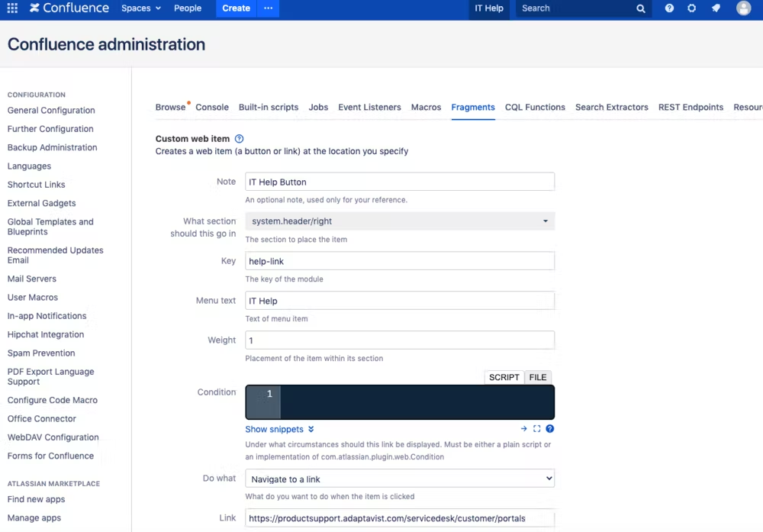This screenshot has width=763, height=532.
Task: Open the section dropdown system.header/right
Action: pos(400,221)
